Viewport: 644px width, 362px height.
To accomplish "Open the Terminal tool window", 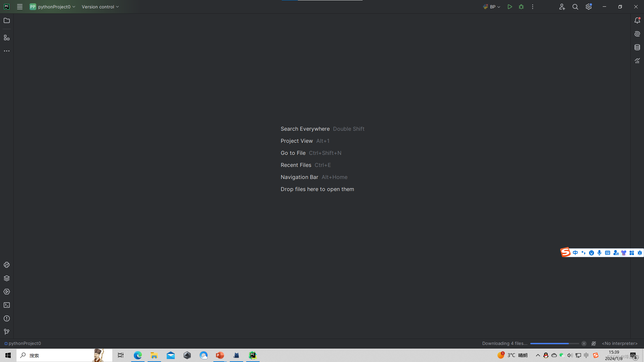I will coord(7,305).
